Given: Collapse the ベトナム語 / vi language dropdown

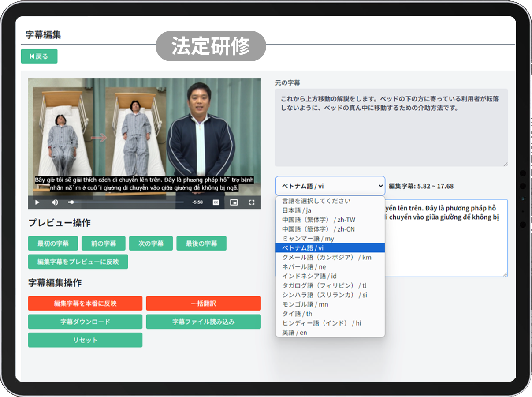Looking at the screenshot, I should click(x=330, y=186).
